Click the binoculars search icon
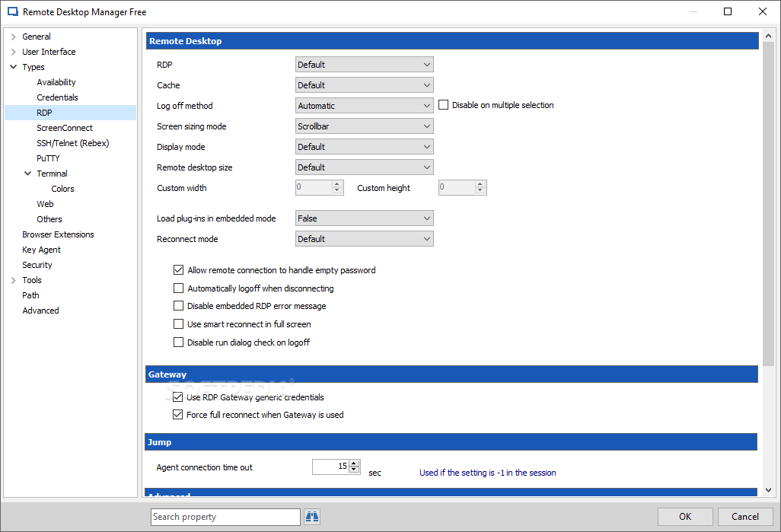This screenshot has height=532, width=781. [312, 517]
